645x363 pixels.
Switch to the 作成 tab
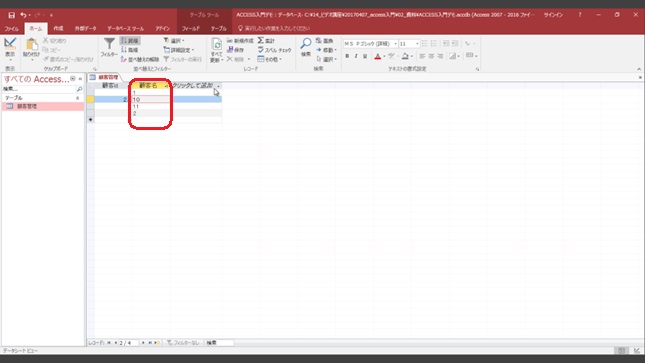pos(58,28)
